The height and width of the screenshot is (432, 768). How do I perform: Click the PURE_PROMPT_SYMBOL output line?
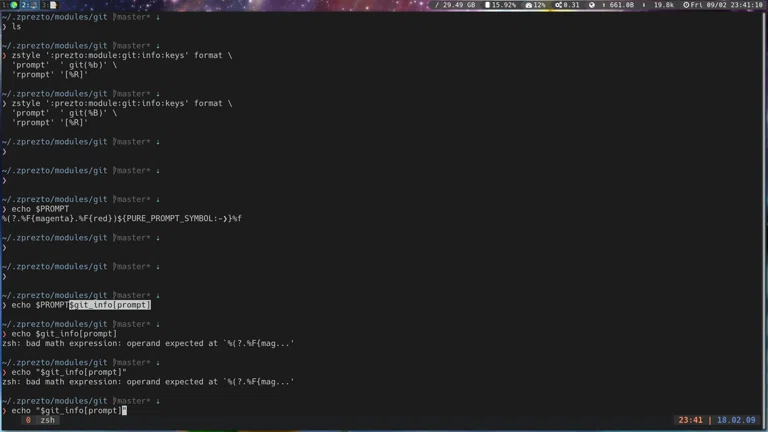122,218
